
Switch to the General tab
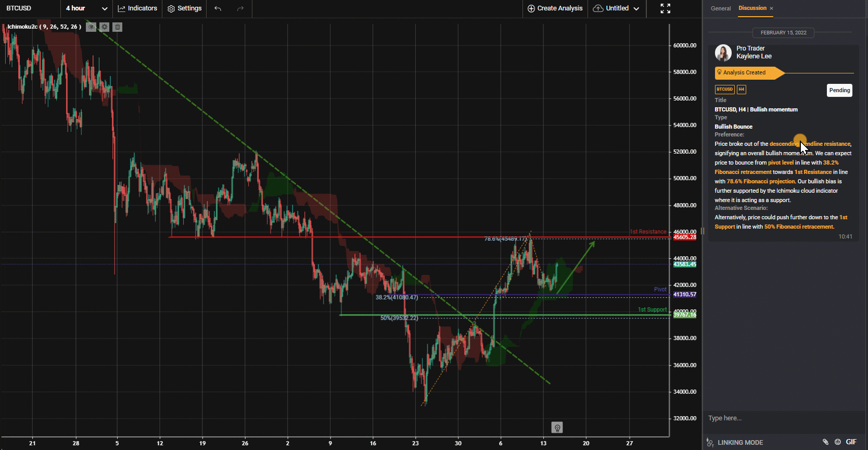point(721,8)
